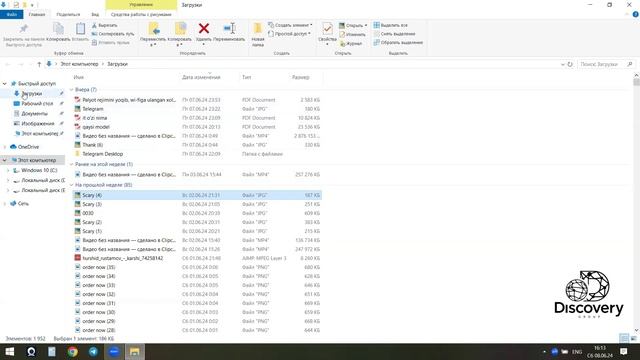
Task: Open the Copy to folder command
Action: tap(180, 34)
